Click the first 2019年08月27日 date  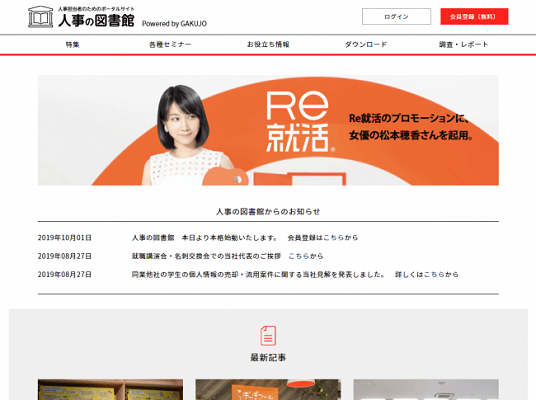[65, 256]
